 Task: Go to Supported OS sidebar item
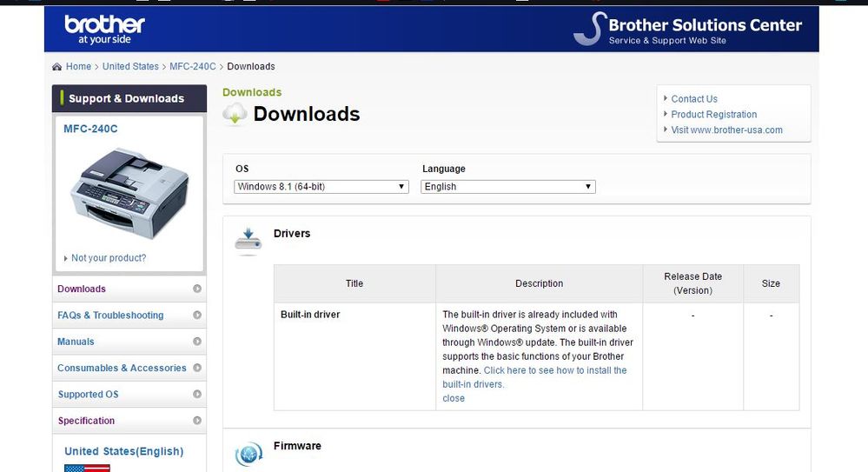coord(88,395)
